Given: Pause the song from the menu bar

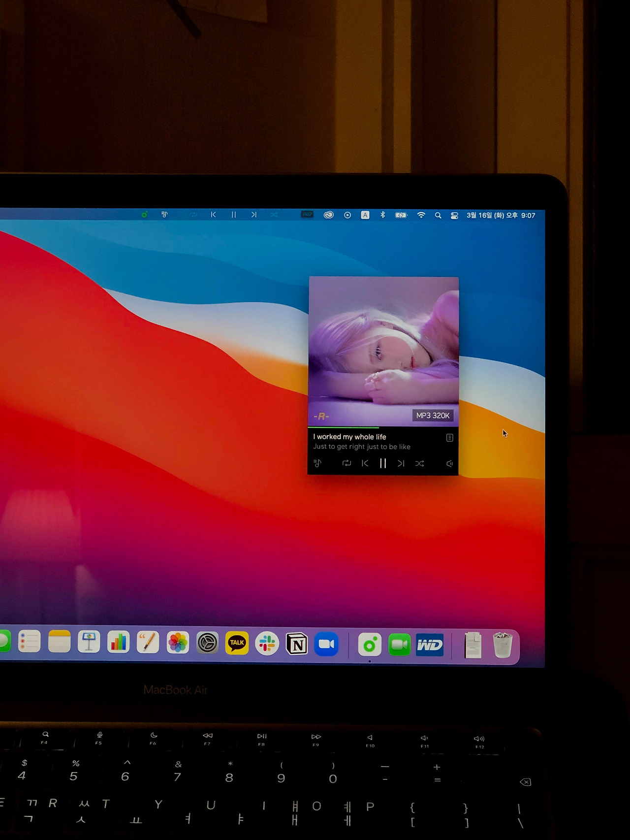Looking at the screenshot, I should [x=234, y=215].
